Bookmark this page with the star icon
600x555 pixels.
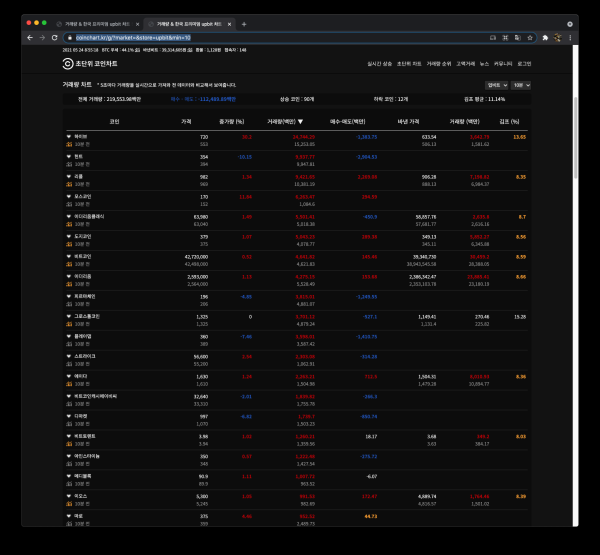530,38
